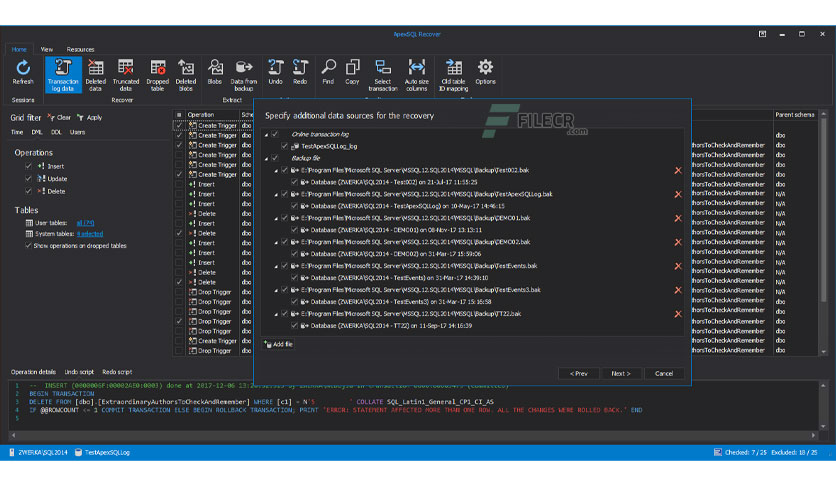Open the Options gear icon
836x484 pixels.
pyautogui.click(x=485, y=72)
